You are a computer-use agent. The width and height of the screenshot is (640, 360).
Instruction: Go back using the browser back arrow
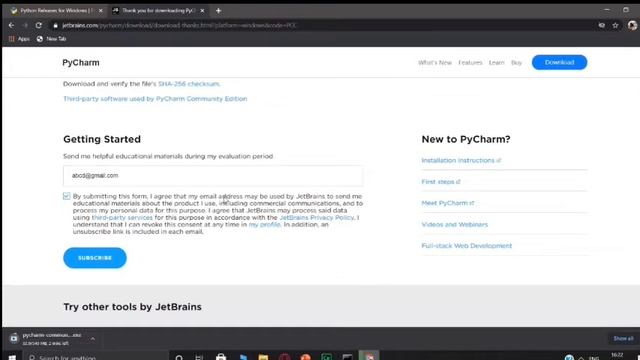point(11,25)
